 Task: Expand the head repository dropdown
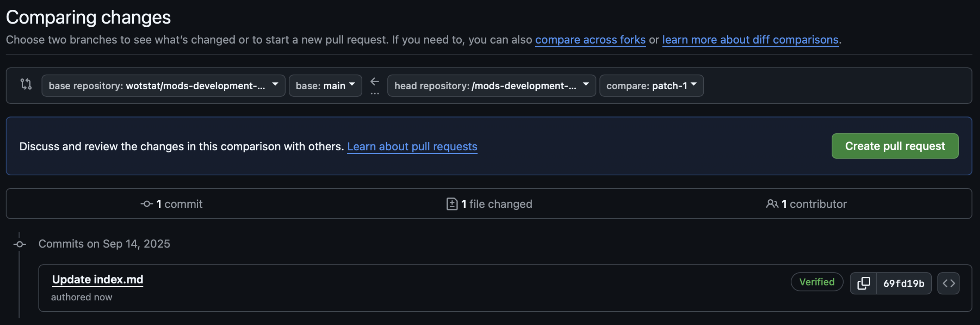(491, 86)
